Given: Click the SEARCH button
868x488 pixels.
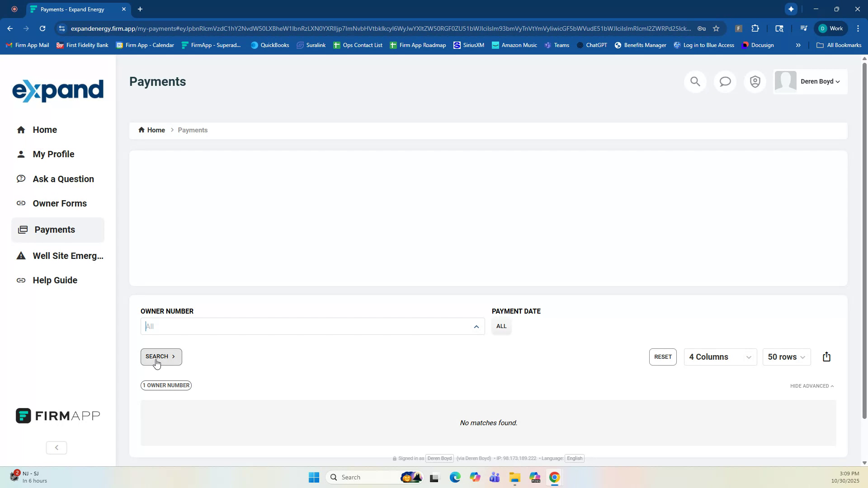Looking at the screenshot, I should pyautogui.click(x=160, y=357).
